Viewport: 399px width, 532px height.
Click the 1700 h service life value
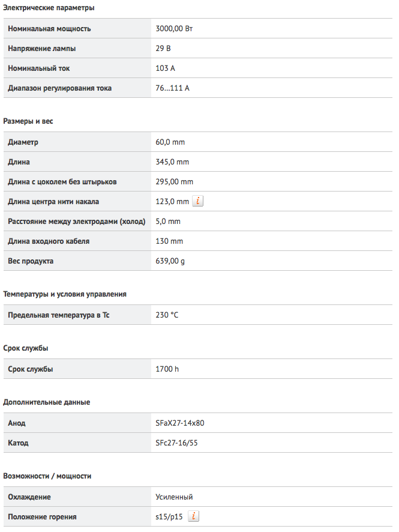click(x=167, y=369)
